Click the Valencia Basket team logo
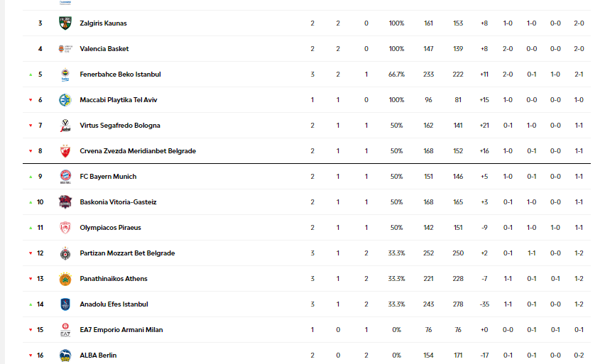600x364 pixels. click(x=65, y=49)
